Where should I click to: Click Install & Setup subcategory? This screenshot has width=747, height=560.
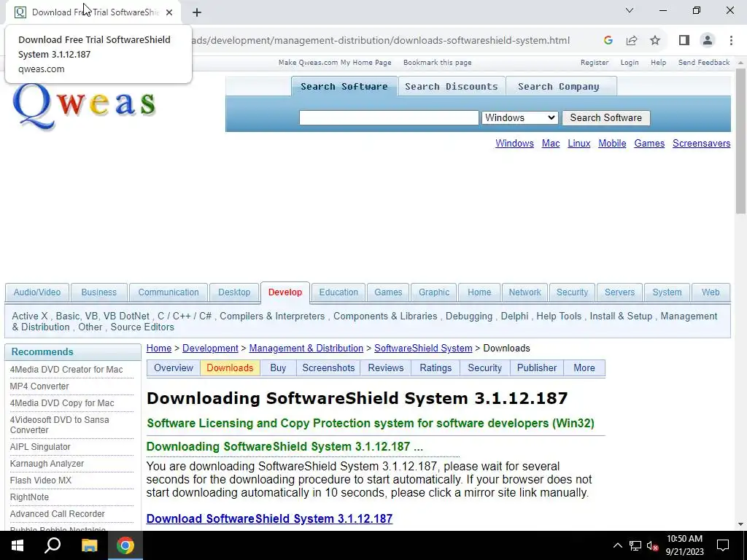(x=621, y=316)
